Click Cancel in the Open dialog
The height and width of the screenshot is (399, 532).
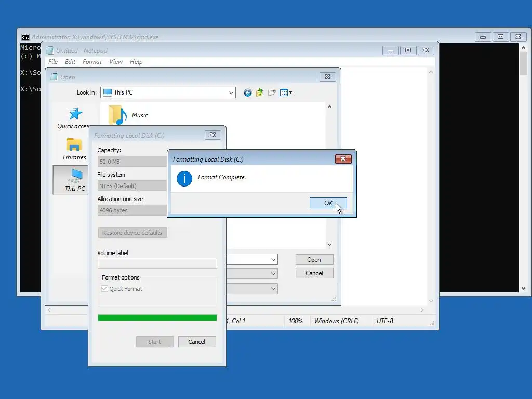pyautogui.click(x=314, y=273)
